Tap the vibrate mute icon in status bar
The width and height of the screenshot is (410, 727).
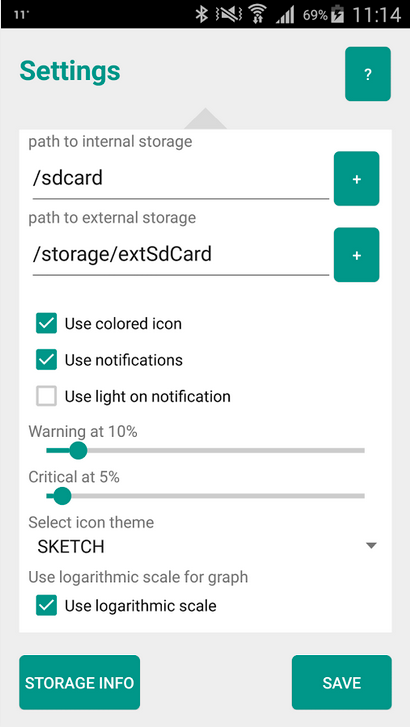[228, 15]
